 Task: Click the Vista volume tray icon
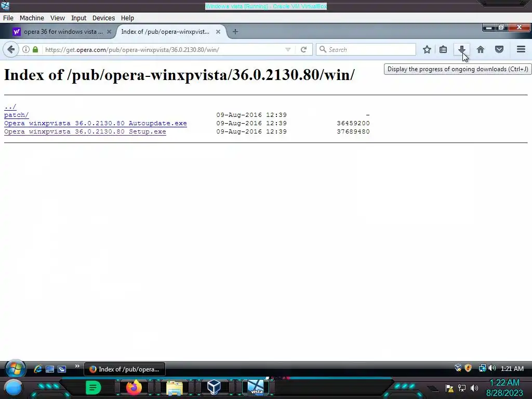point(492,368)
